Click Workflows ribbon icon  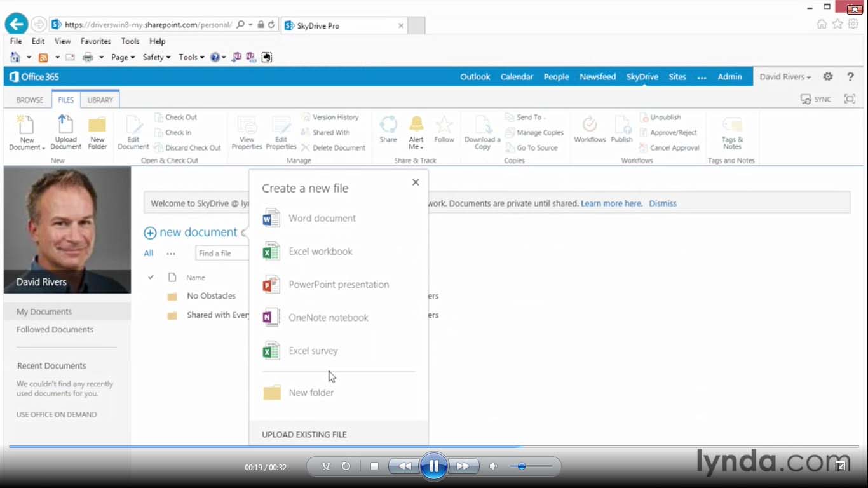[590, 129]
